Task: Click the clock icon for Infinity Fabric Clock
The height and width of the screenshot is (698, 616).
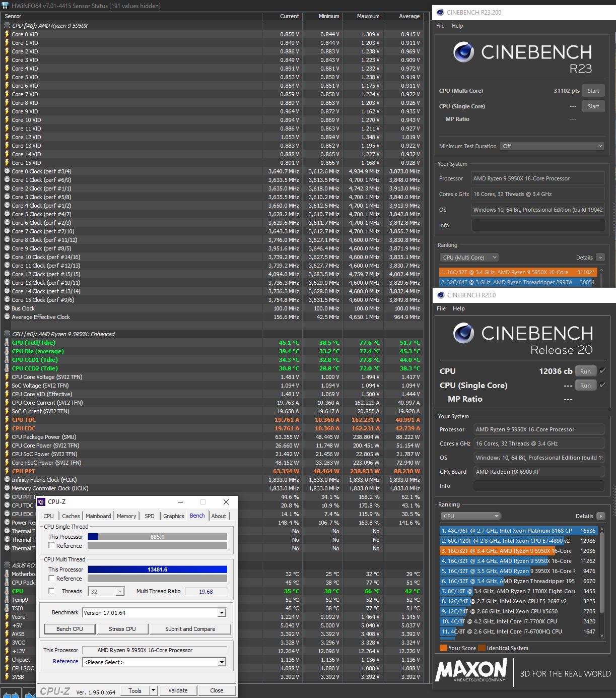Action: pos(7,480)
